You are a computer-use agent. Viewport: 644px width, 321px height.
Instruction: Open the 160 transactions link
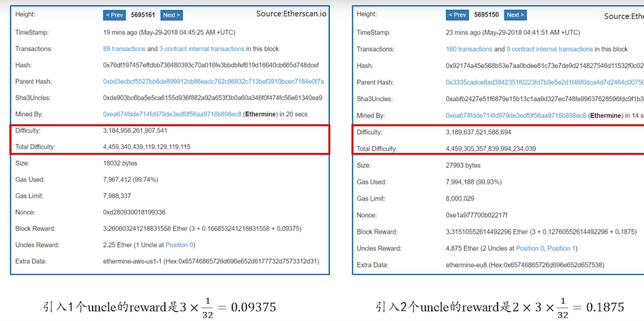(469, 49)
